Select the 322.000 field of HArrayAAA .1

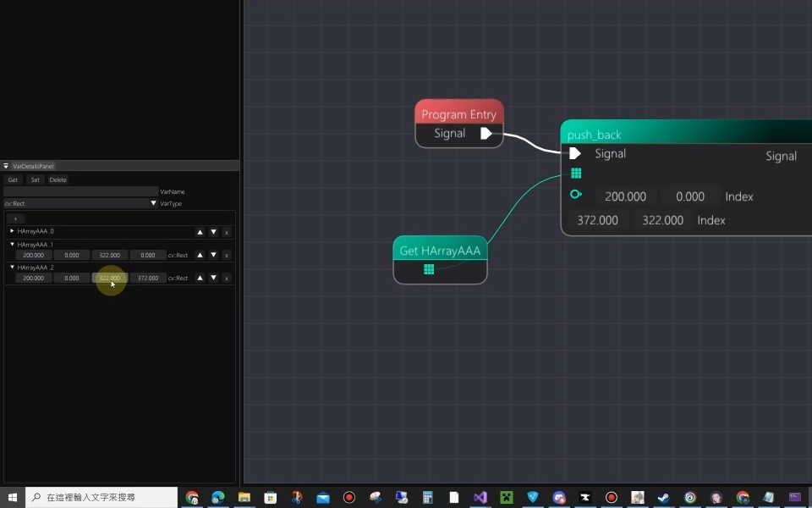point(110,255)
